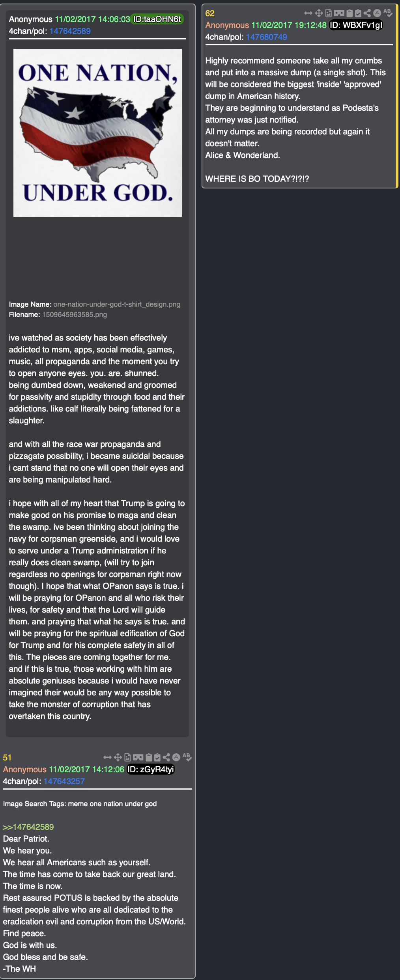
Task: Click the spellcheck AB icon on post 51
Action: click(x=187, y=757)
